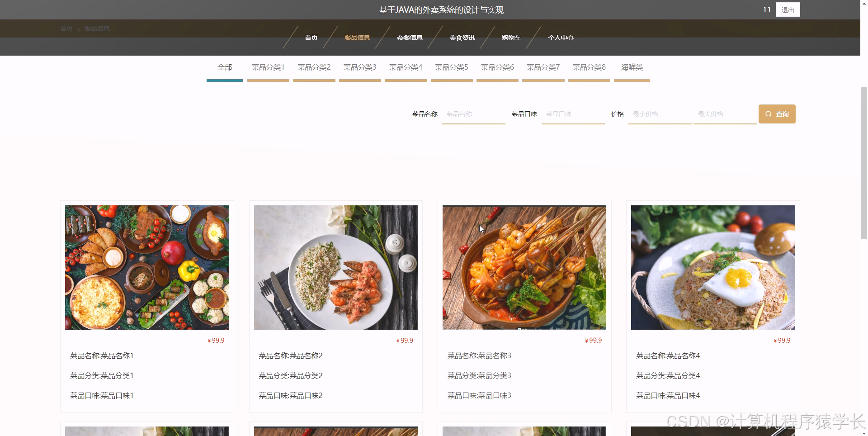Focus the 最小价格 input field
The image size is (868, 436).
coord(660,114)
